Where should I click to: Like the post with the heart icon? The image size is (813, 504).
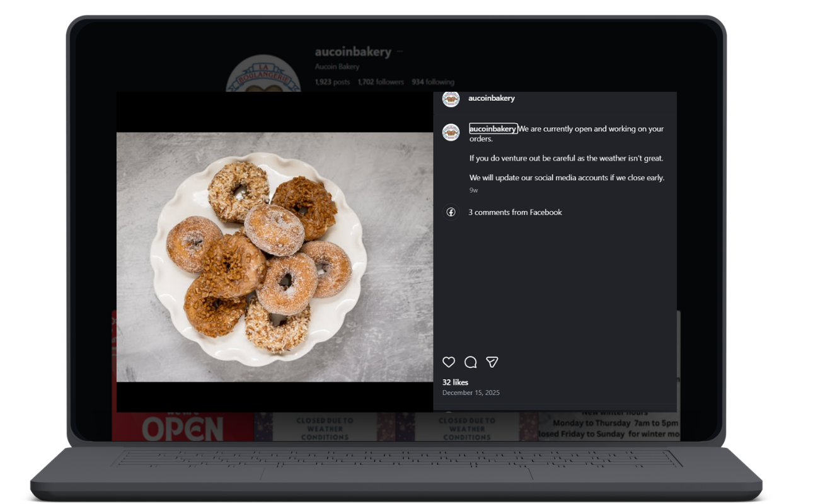click(449, 362)
